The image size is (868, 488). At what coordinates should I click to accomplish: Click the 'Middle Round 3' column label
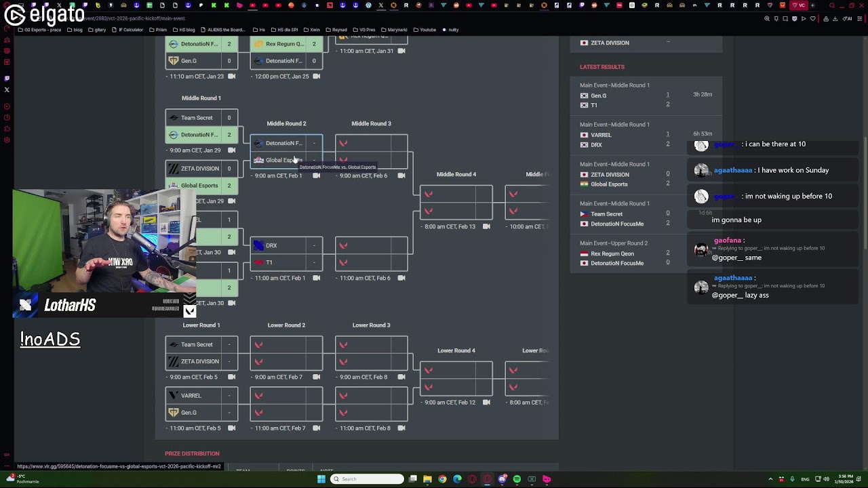click(x=371, y=123)
